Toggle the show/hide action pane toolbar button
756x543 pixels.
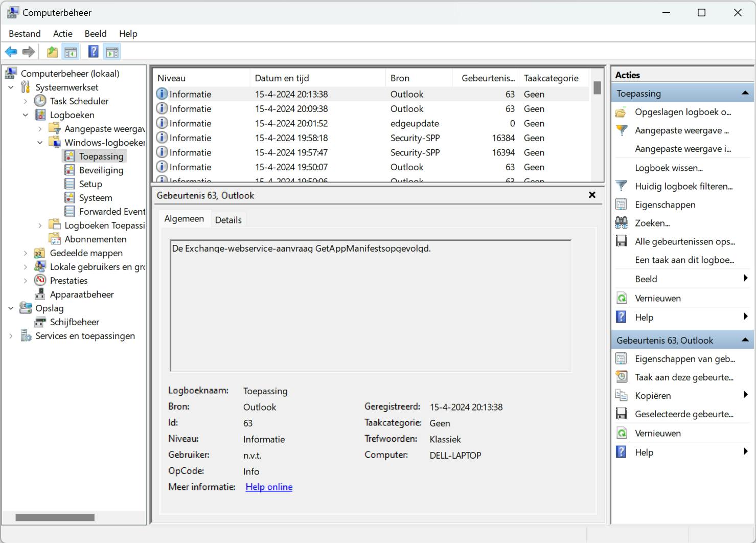pos(112,52)
